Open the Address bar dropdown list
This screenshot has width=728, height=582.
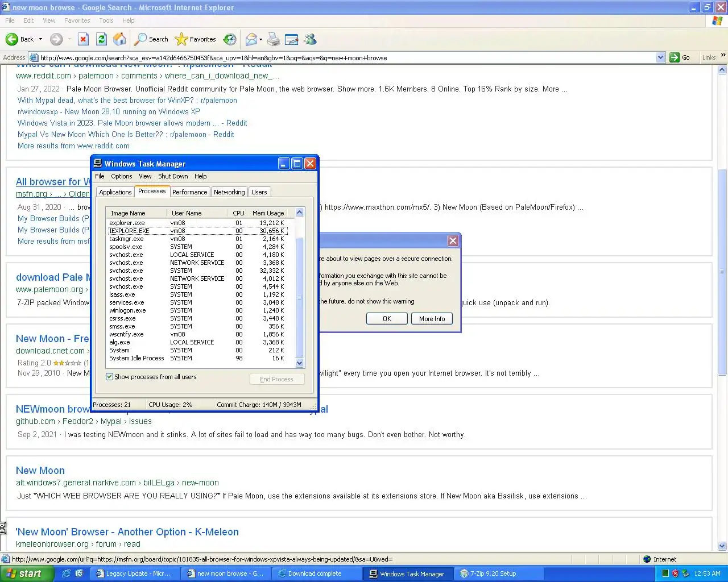(x=660, y=57)
